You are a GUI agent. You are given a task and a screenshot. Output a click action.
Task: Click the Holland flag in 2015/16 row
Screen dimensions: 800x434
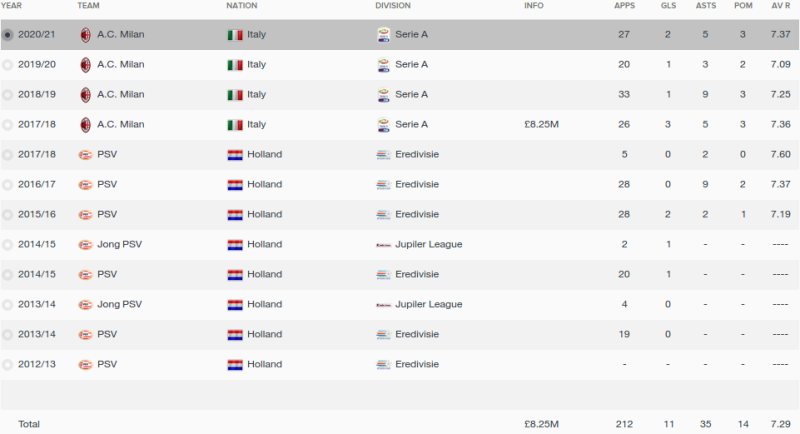pyautogui.click(x=235, y=215)
